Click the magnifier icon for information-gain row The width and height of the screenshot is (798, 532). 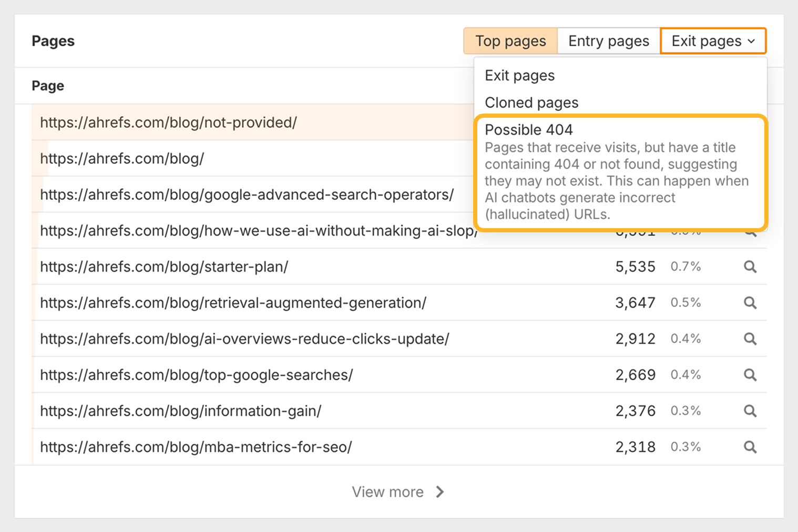point(750,411)
